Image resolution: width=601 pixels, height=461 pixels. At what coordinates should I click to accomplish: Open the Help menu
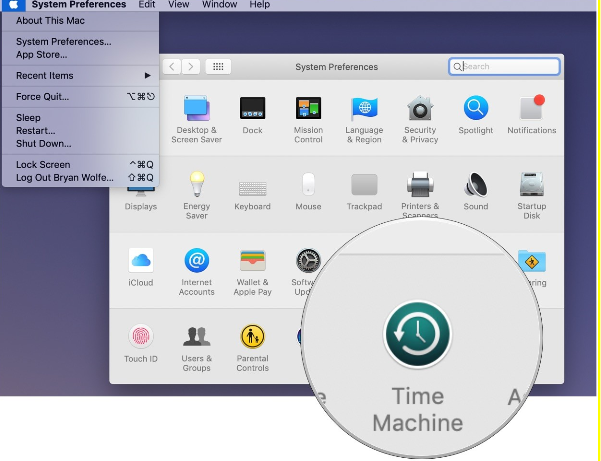click(259, 5)
